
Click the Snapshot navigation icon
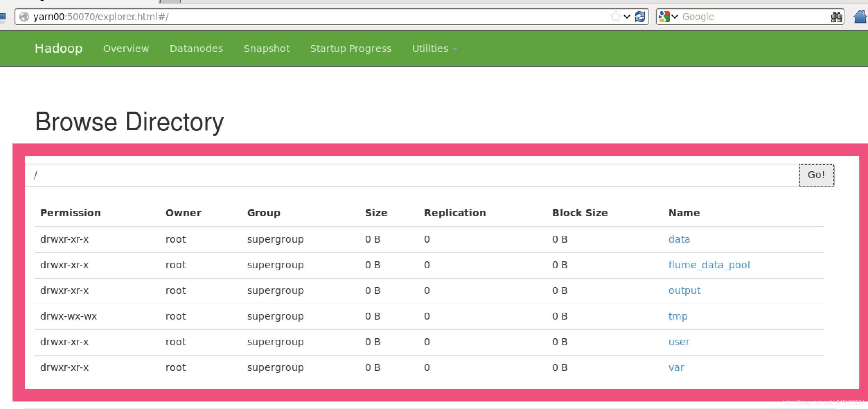(x=268, y=48)
